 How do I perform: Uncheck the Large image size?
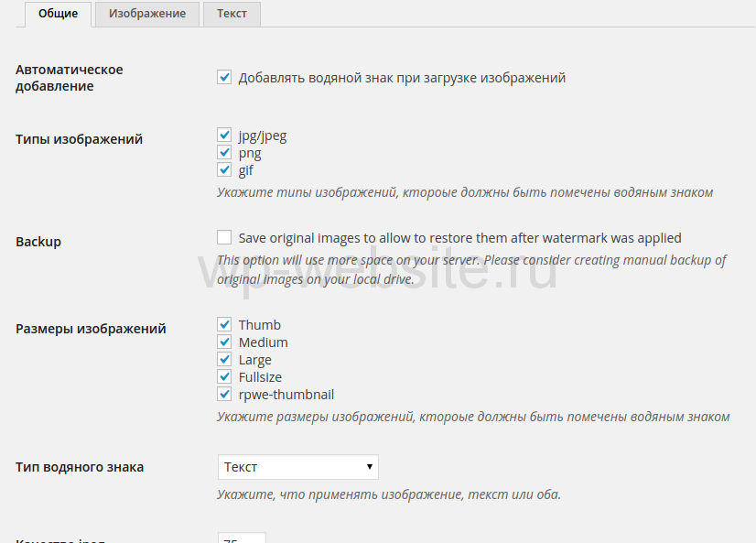pos(224,360)
